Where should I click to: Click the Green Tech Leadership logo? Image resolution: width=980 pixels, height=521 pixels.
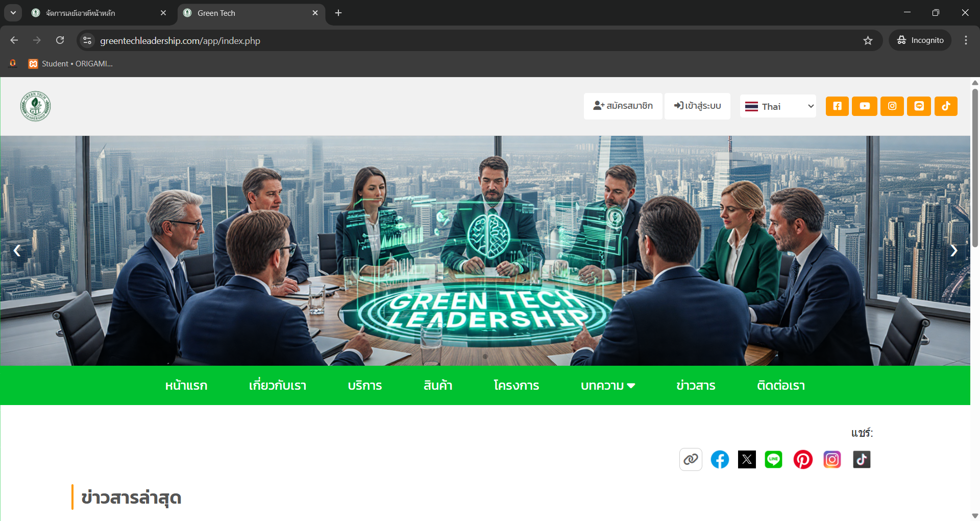coord(35,106)
